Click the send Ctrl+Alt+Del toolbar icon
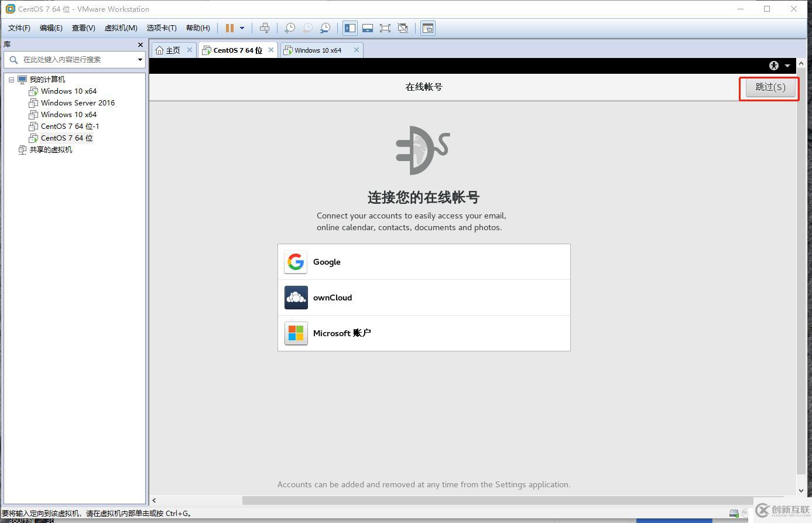 (265, 28)
